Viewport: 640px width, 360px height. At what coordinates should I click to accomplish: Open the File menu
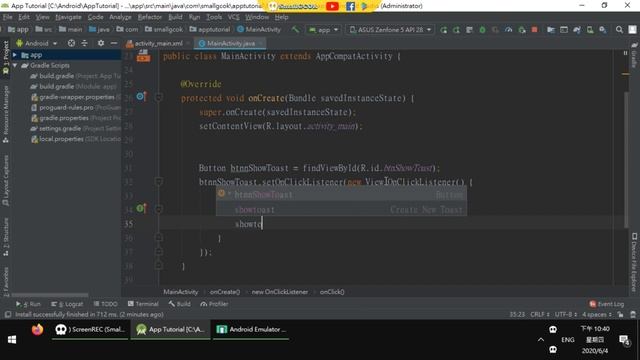7,17
